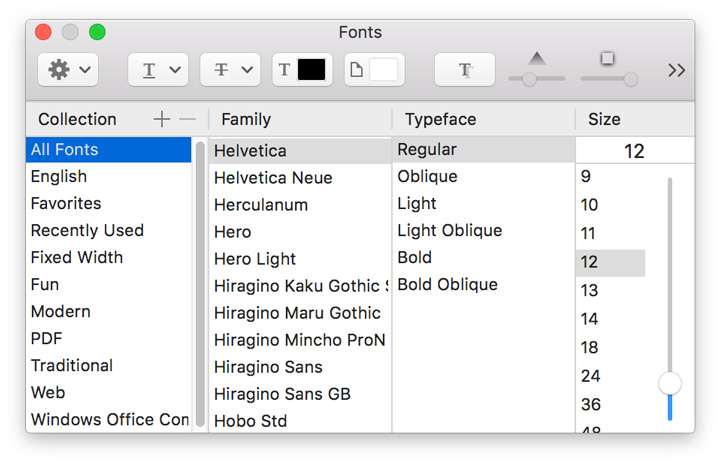Select the Regular typeface
This screenshot has width=720, height=464.
pos(483,149)
